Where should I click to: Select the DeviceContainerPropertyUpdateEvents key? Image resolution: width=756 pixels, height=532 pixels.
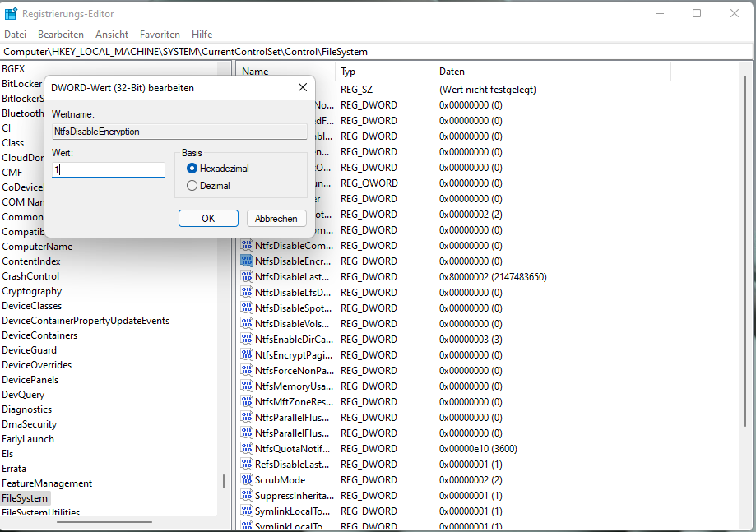(x=86, y=321)
